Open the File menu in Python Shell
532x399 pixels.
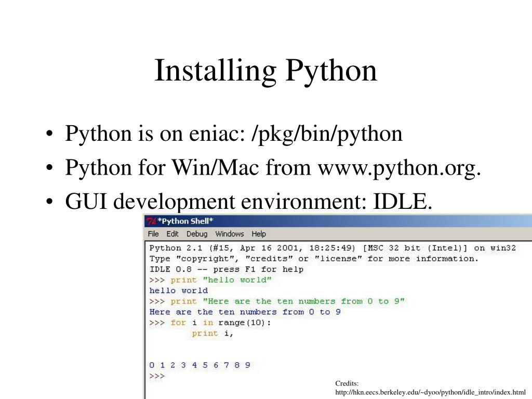click(x=153, y=234)
